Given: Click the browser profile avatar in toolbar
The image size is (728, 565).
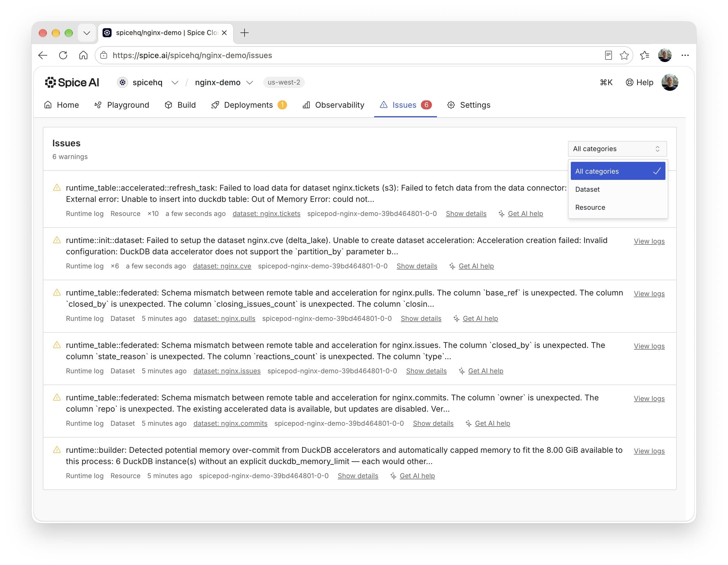Looking at the screenshot, I should 665,55.
